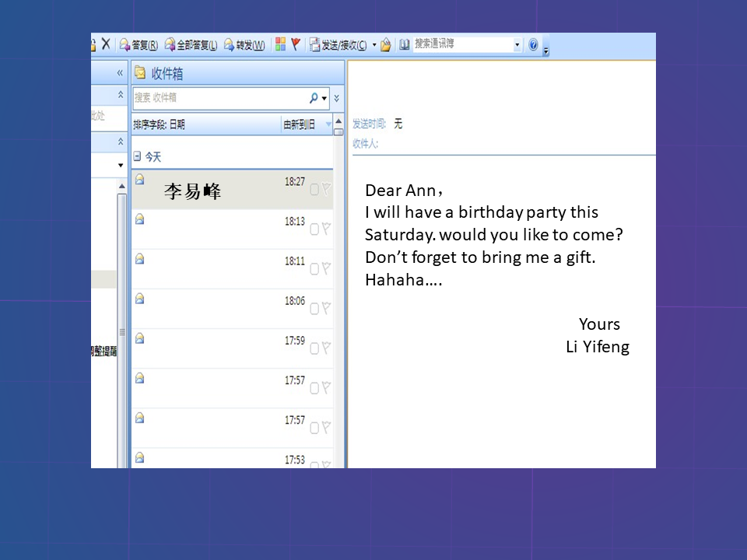
Task: Click the search magnifier in inbox search box
Action: point(314,98)
